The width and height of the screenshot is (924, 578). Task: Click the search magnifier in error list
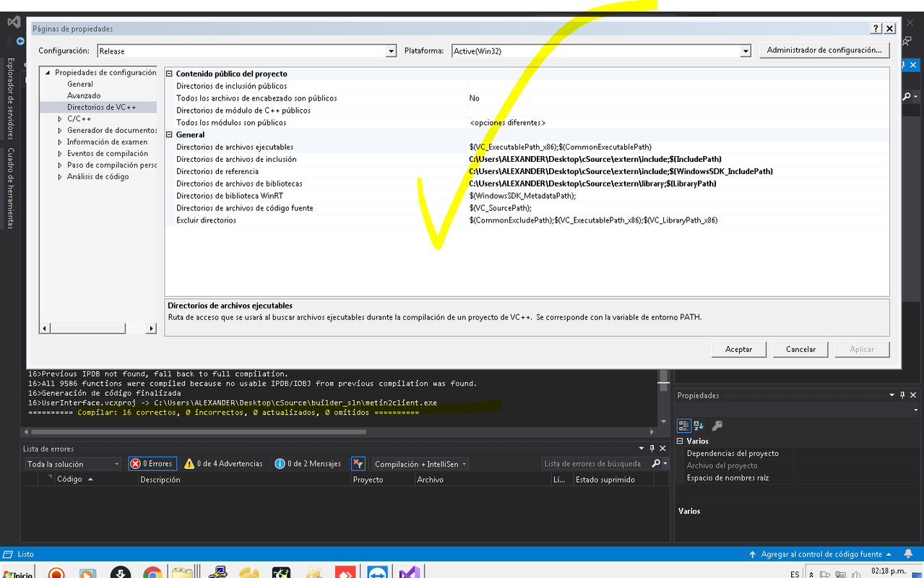tap(656, 464)
